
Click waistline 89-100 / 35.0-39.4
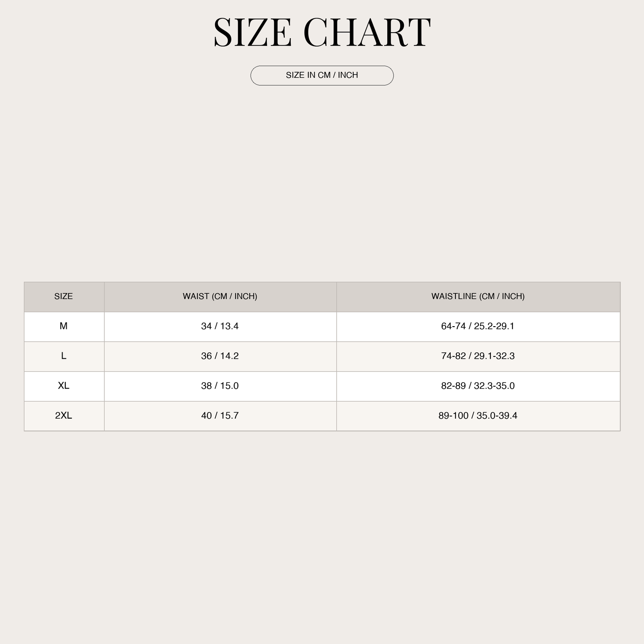click(478, 416)
